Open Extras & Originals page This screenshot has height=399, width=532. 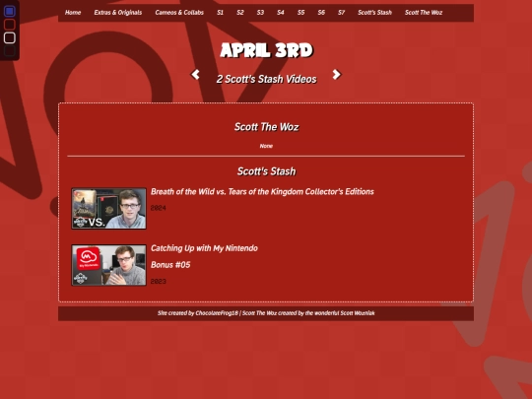pos(118,13)
